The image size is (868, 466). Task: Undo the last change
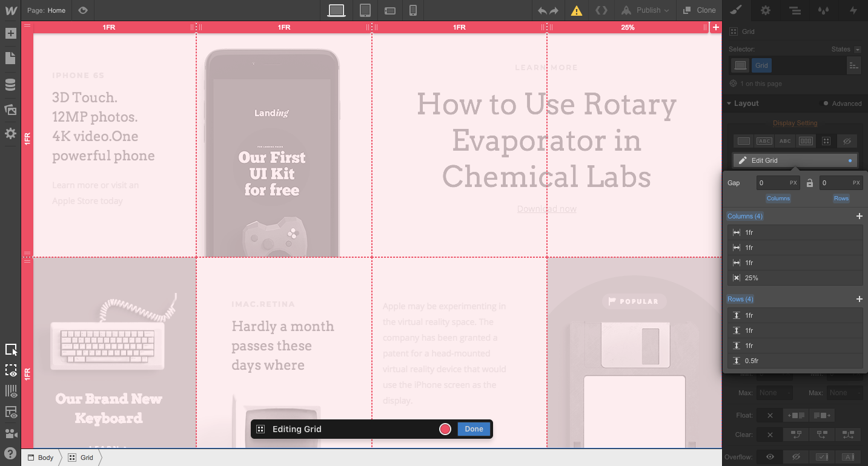coord(543,10)
